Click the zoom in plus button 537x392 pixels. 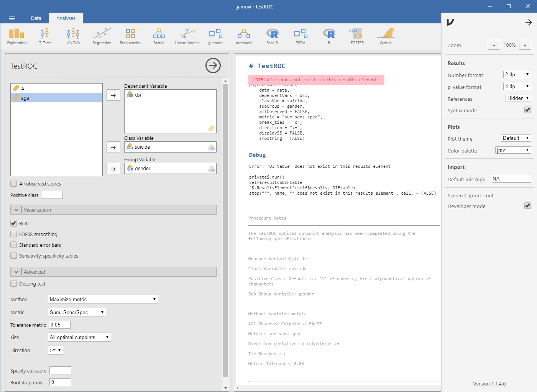[x=525, y=45]
